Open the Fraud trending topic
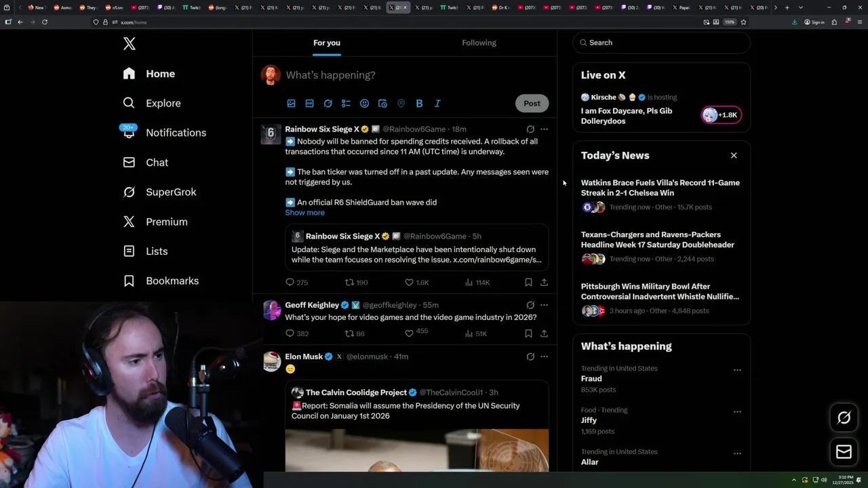This screenshot has height=488, width=868. [x=591, y=379]
